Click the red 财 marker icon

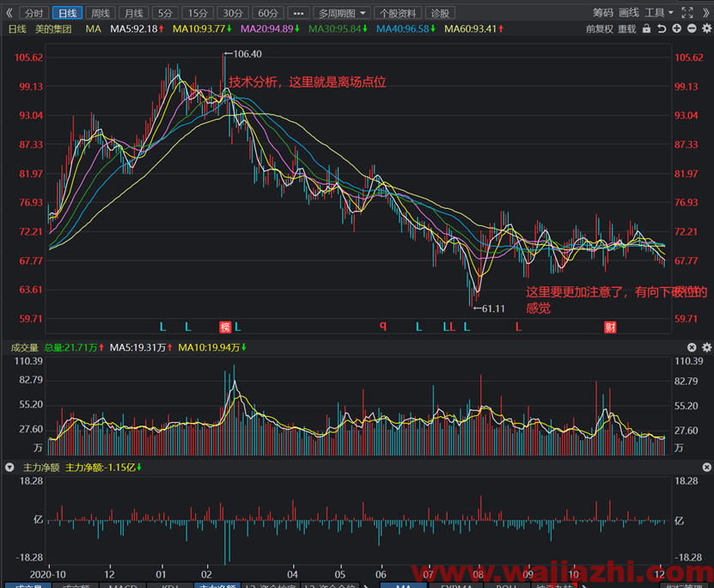pos(610,327)
